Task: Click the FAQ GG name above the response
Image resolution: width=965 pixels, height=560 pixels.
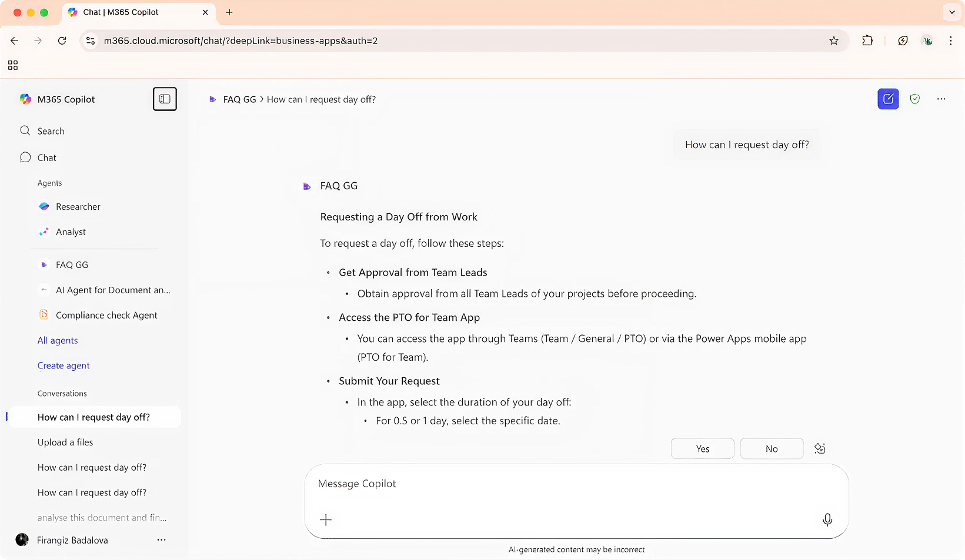Action: (339, 186)
